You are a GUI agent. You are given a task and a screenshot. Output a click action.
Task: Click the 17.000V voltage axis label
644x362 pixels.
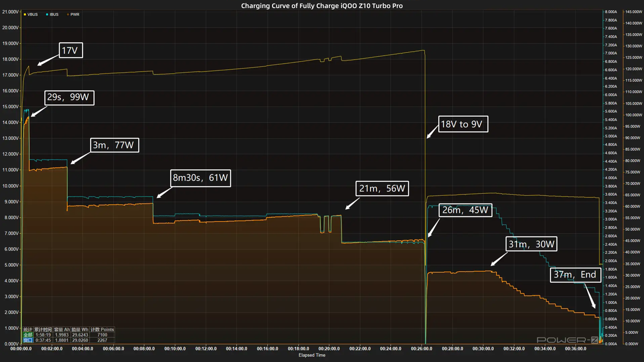point(10,75)
